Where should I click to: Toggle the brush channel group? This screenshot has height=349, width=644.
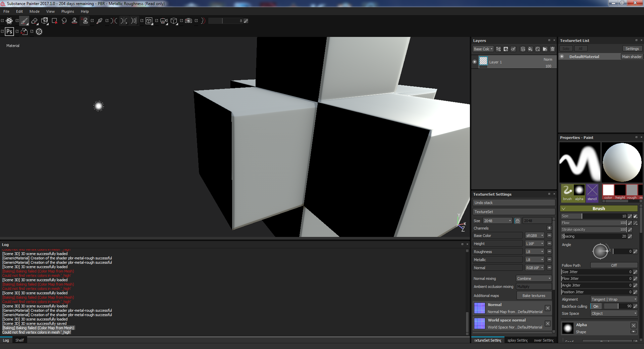568,193
